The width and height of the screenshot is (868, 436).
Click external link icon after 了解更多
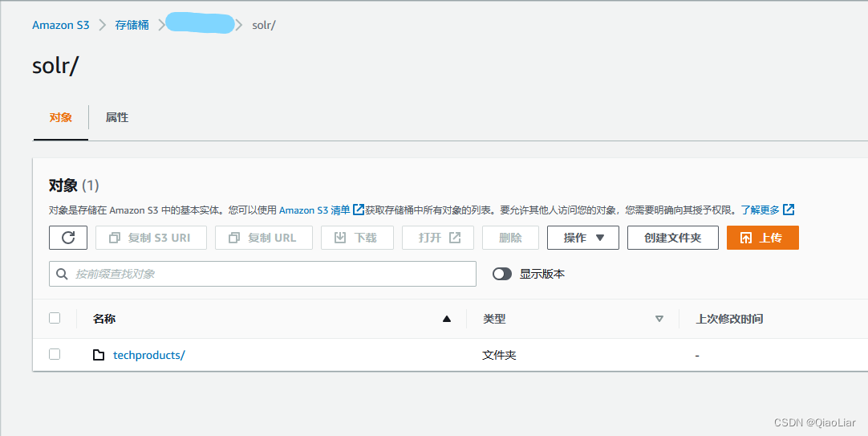(789, 210)
